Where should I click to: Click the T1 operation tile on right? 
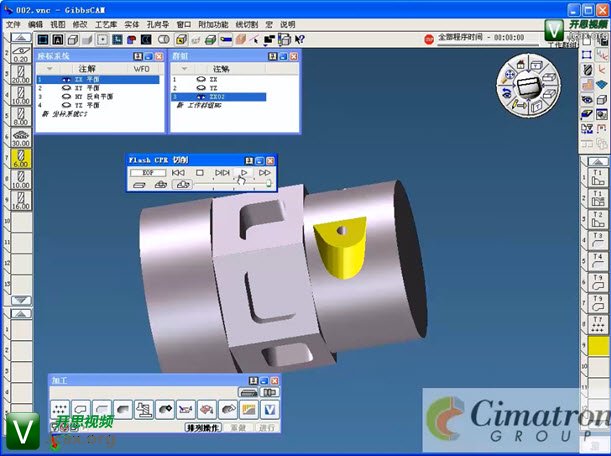coord(598,180)
